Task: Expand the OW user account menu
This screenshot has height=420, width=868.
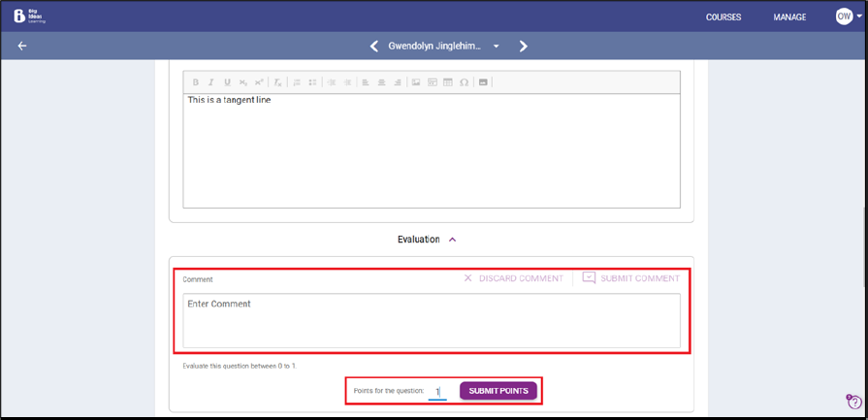Action: click(848, 16)
